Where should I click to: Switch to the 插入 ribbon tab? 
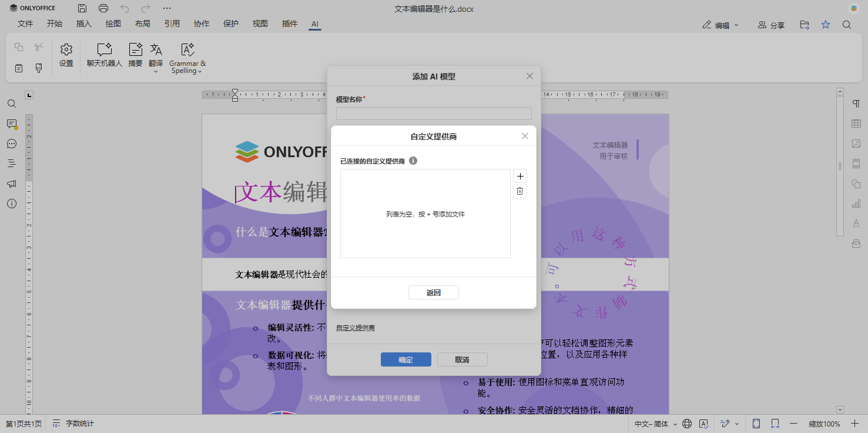(83, 24)
